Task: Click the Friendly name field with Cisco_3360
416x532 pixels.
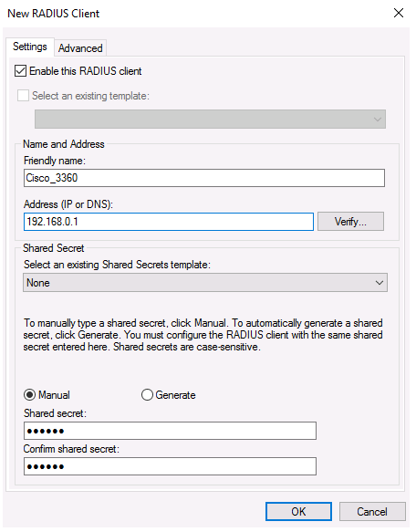Action: coord(204,178)
